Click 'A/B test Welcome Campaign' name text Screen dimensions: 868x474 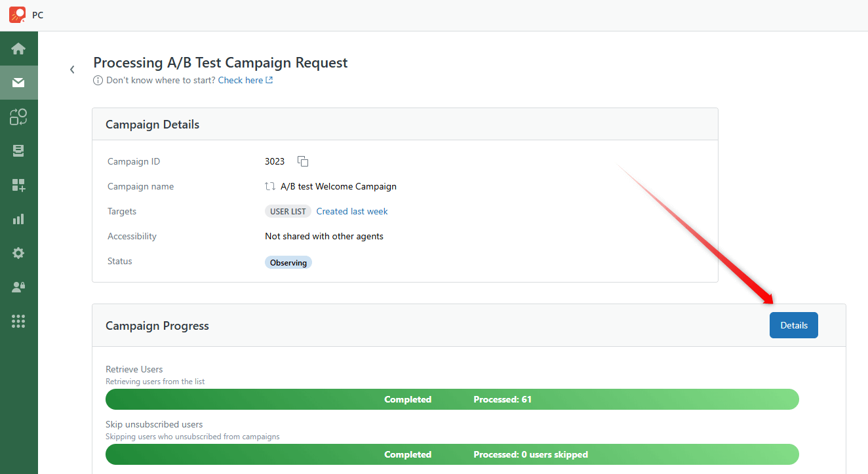[x=338, y=186]
